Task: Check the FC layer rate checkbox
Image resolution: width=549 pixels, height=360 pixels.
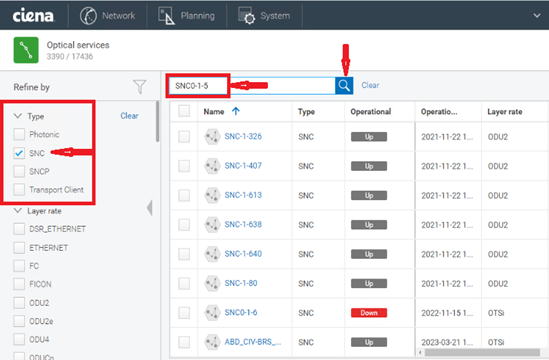Action: [x=19, y=266]
